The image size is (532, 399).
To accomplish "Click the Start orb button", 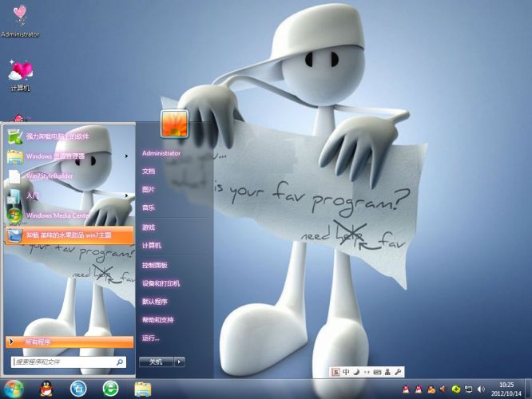I will pyautogui.click(x=14, y=389).
